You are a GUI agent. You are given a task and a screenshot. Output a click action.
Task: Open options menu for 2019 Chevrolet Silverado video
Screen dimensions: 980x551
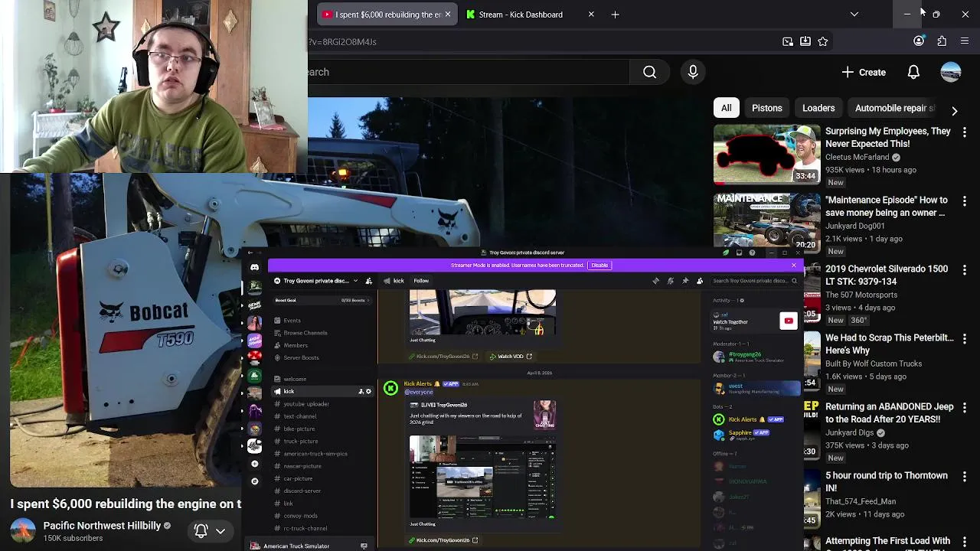coord(965,270)
